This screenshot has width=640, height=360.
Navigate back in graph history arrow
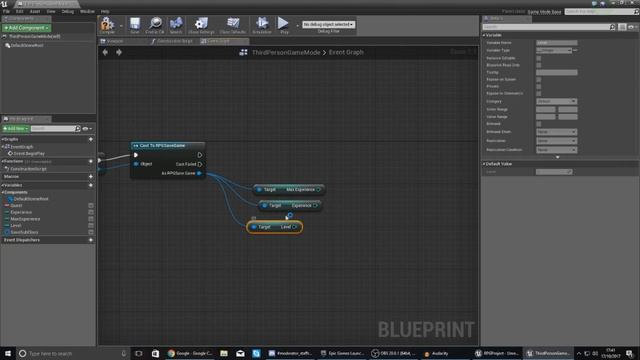coord(105,52)
